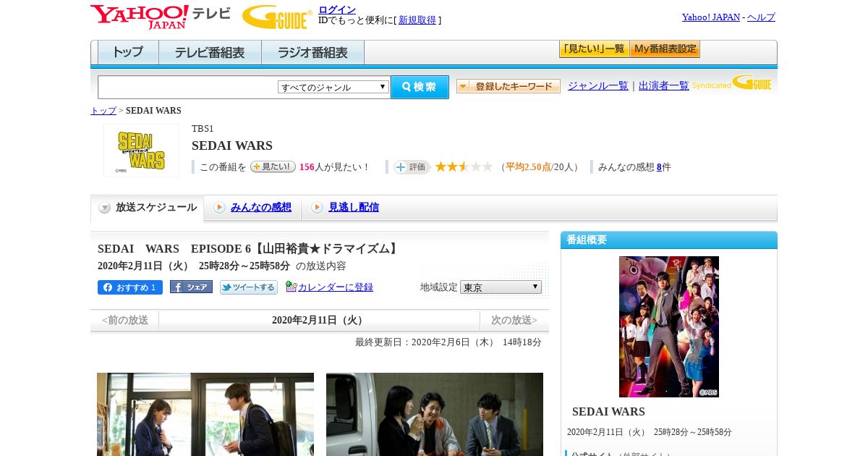This screenshot has height=456, width=868.
Task: Open the ログイン link
Action: pyautogui.click(x=337, y=9)
